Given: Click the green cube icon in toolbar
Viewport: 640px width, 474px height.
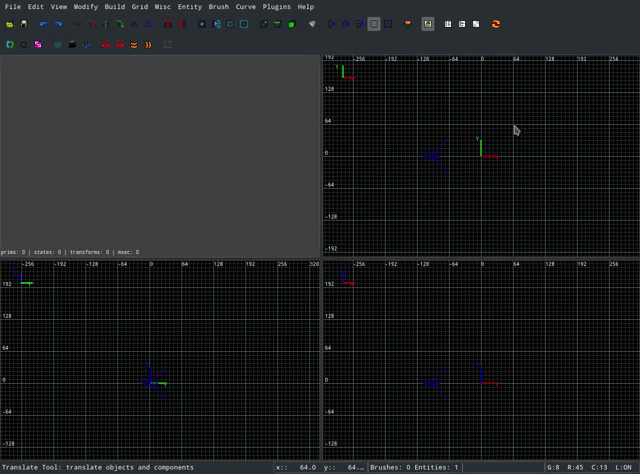Looking at the screenshot, I should [292, 24].
